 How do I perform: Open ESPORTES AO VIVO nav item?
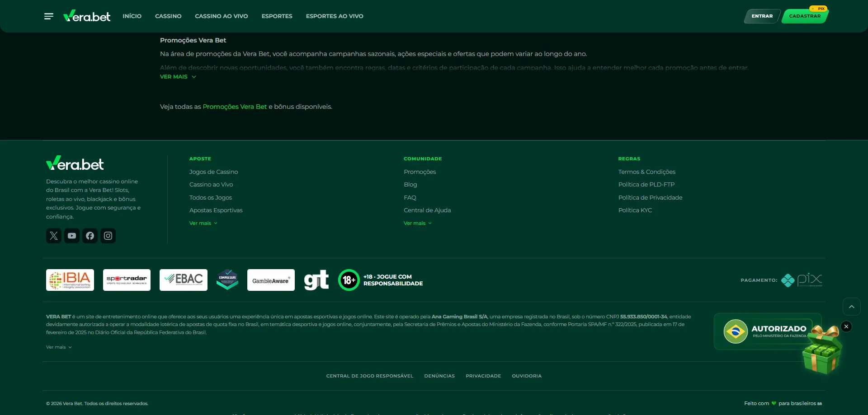tap(335, 16)
